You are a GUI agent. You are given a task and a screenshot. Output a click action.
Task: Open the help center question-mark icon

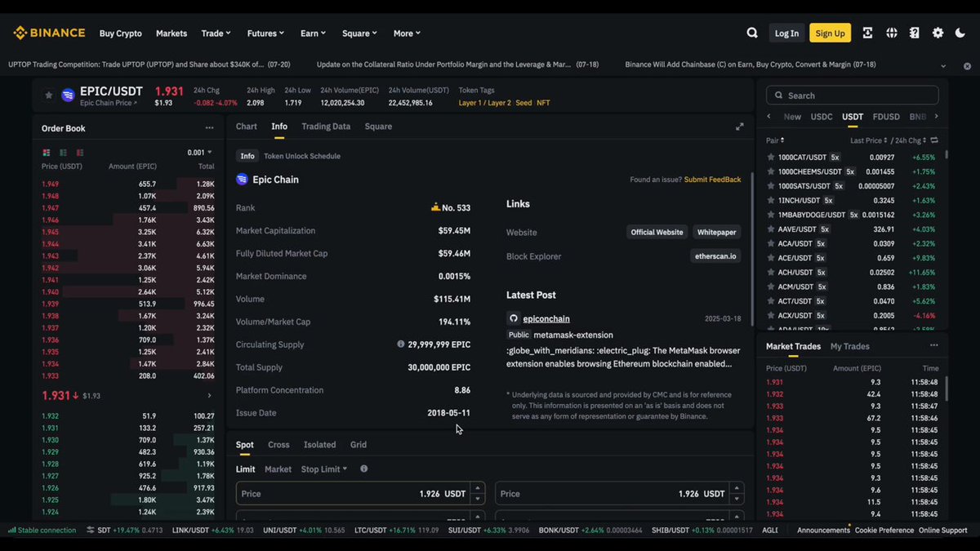915,33
